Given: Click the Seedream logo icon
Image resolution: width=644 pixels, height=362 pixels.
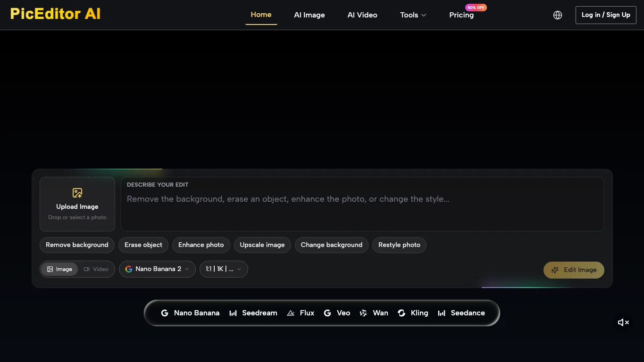Looking at the screenshot, I should [233, 313].
